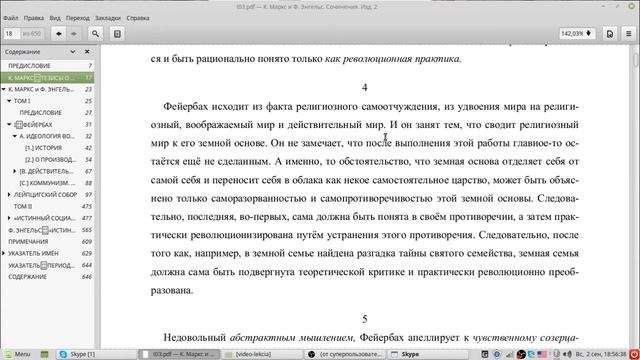The image size is (640, 360).
Task: Open the Переход menu
Action: 78,18
